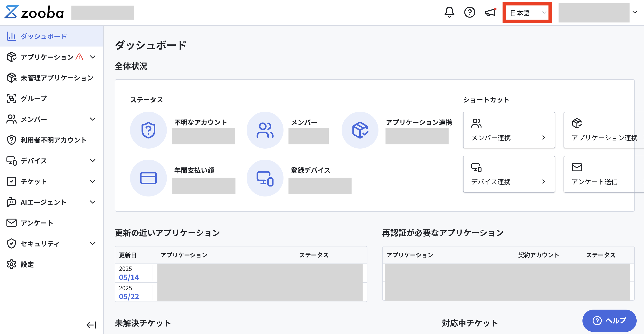Click the dashboard bar chart icon

[11, 36]
